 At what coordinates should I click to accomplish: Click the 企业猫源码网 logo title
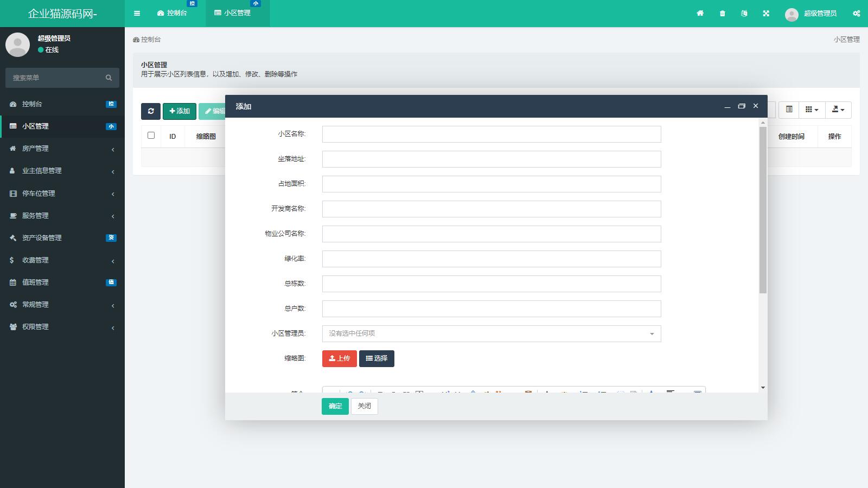click(62, 14)
